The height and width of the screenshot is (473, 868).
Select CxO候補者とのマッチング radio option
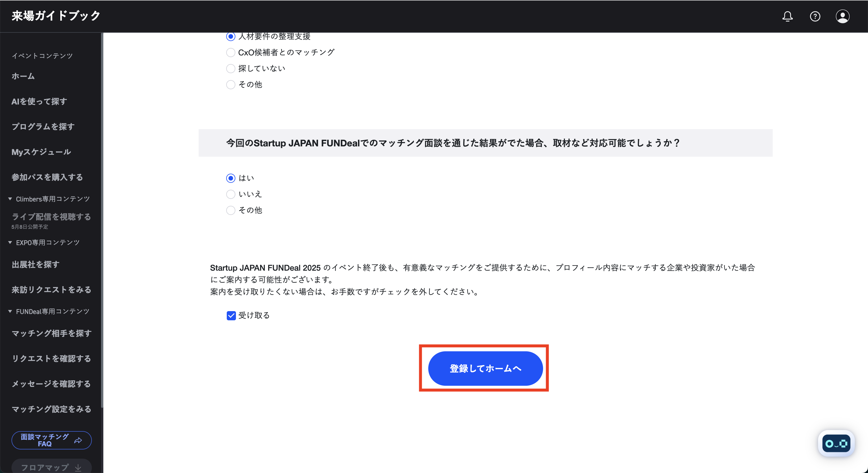coord(230,52)
